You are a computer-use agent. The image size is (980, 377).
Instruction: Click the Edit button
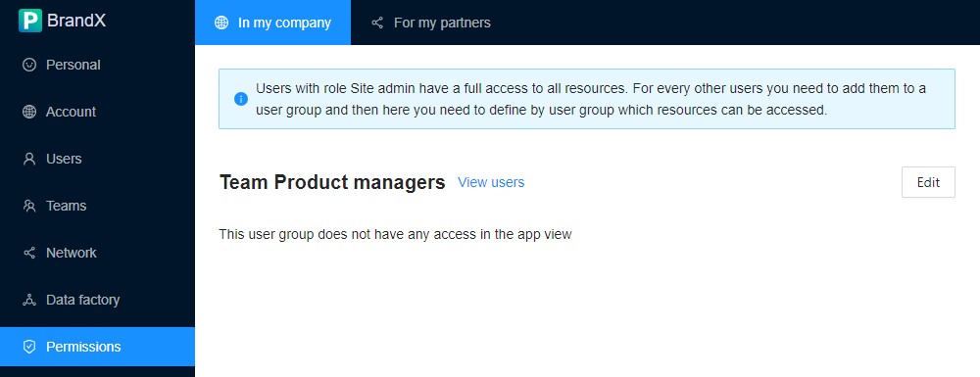[928, 182]
